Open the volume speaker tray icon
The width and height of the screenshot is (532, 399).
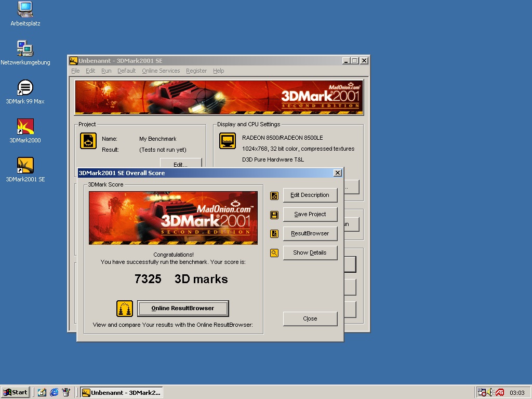[x=490, y=393]
